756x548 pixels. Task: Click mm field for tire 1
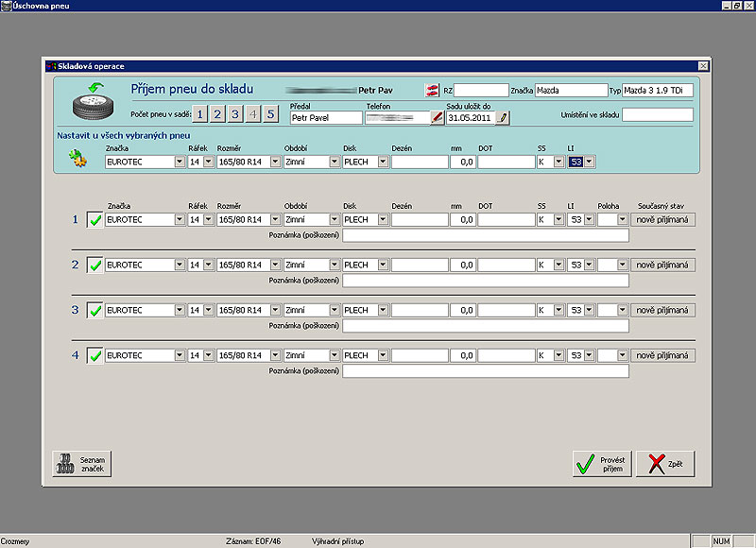point(463,220)
